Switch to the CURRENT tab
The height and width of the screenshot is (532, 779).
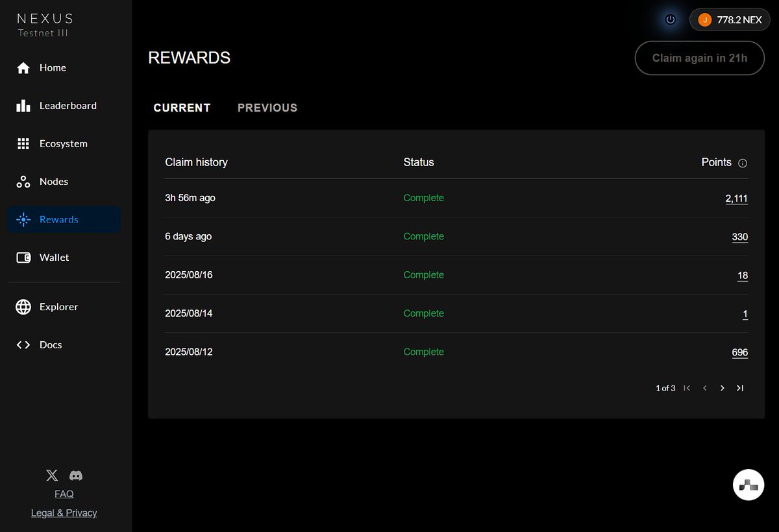(x=182, y=108)
